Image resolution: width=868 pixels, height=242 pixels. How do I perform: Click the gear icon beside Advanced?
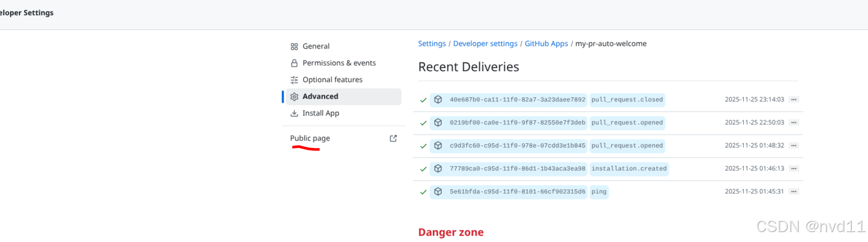(x=294, y=97)
